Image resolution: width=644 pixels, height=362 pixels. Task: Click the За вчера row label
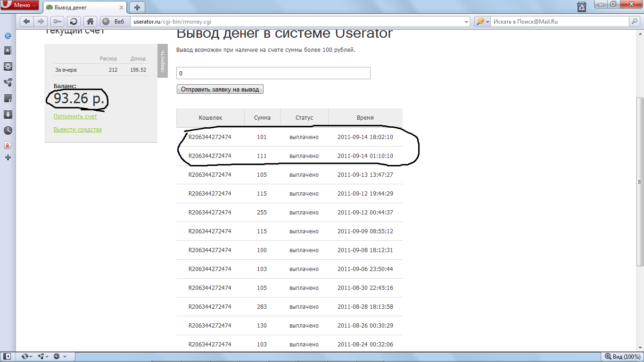coord(66,70)
